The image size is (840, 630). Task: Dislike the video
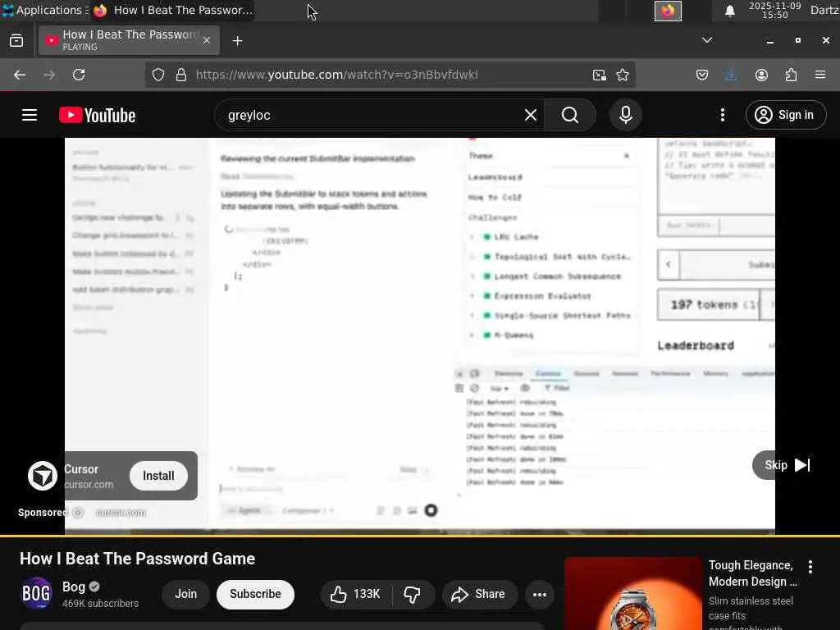pos(412,594)
